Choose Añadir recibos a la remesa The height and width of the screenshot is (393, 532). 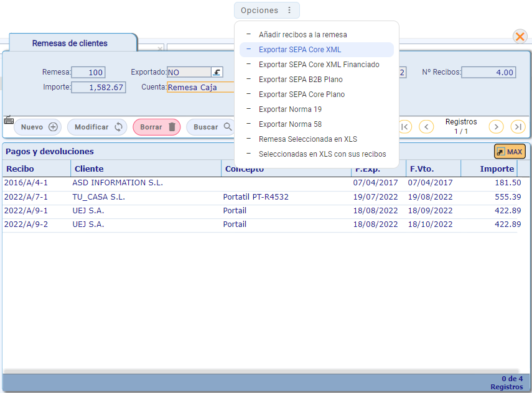point(303,35)
